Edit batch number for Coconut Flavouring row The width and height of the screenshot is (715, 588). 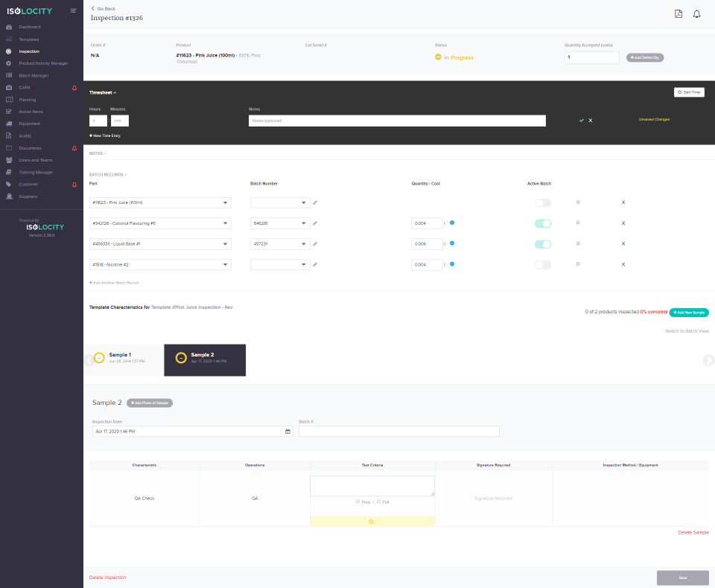(x=315, y=223)
